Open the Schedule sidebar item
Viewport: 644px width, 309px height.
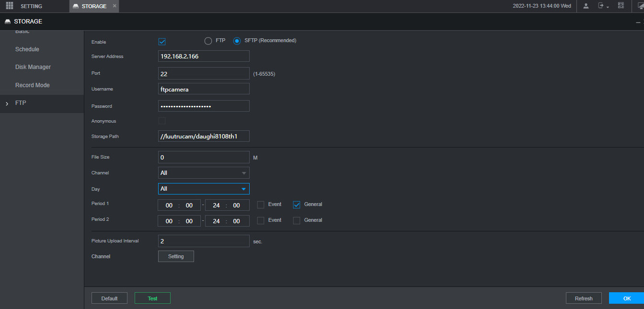pos(27,49)
